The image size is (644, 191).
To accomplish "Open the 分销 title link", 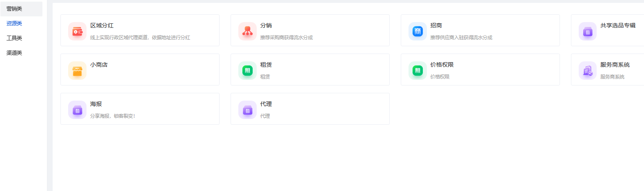I will pyautogui.click(x=266, y=25).
